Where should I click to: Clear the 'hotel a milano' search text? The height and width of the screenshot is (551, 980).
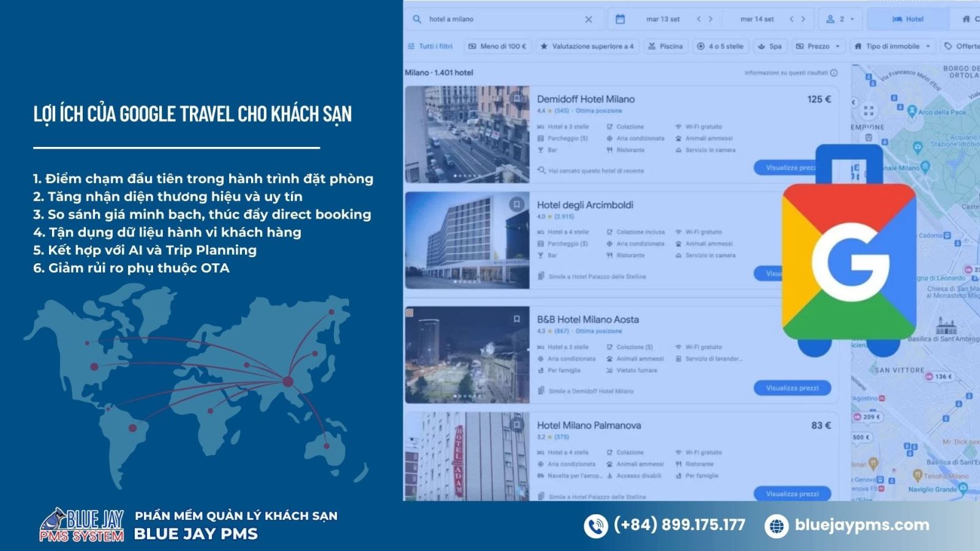[x=589, y=20]
